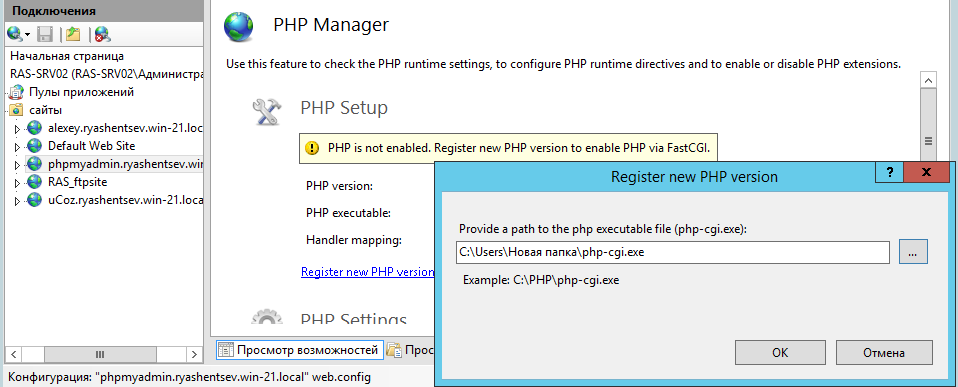Screen dimensions: 958x387
Task: Click the save floppy disk toolbar icon
Action: click(46, 34)
